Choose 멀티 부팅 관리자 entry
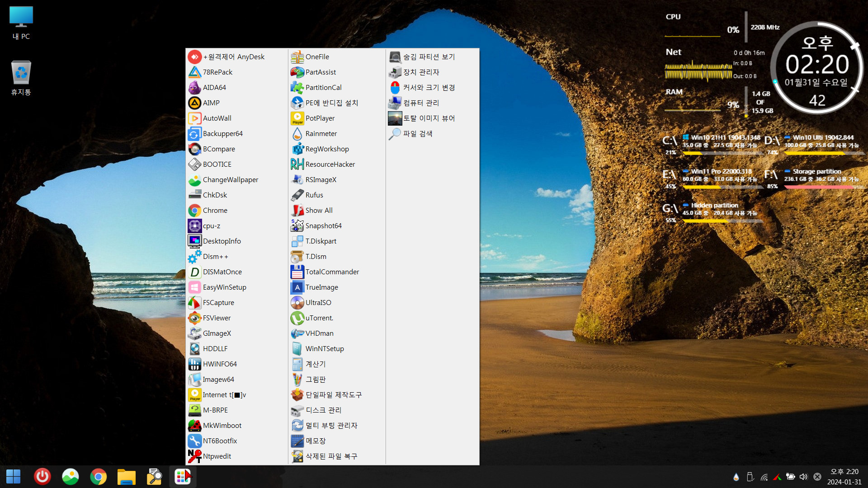This screenshot has height=488, width=868. 337,426
